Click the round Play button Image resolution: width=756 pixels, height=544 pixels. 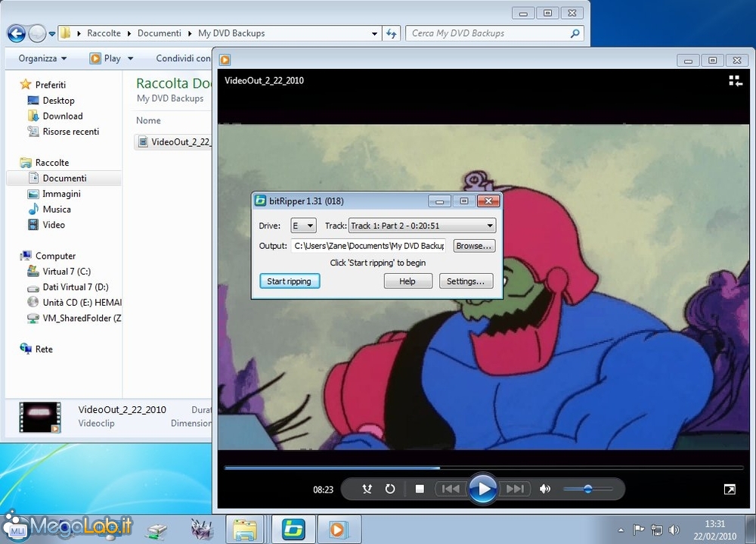tap(482, 489)
